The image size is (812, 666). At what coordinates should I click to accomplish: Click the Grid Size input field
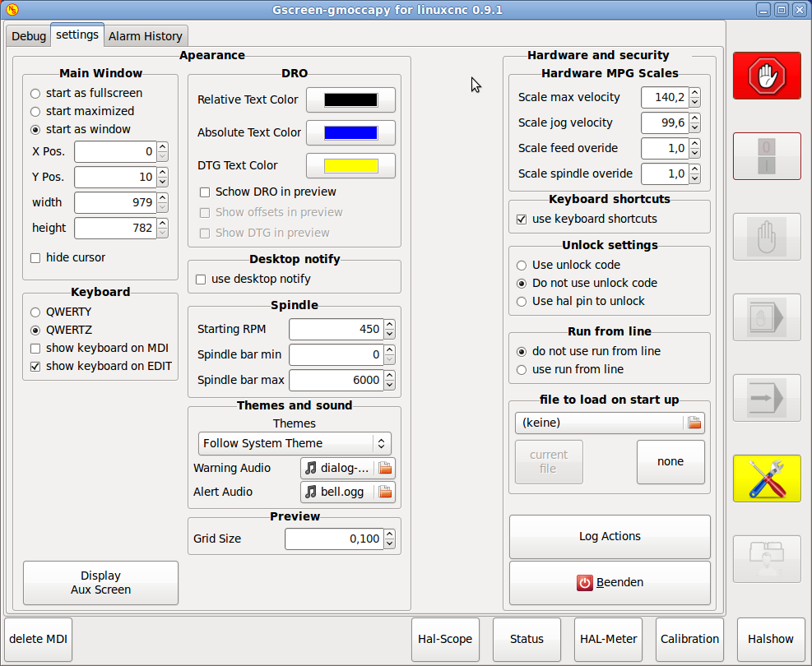334,539
